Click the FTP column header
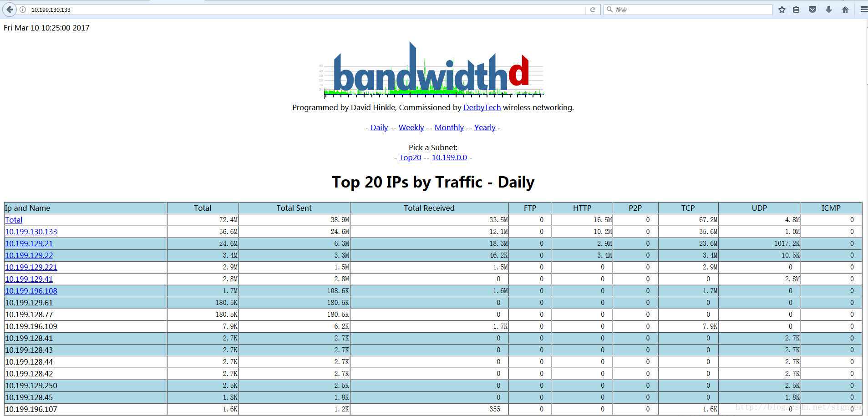The image size is (868, 416). (530, 208)
